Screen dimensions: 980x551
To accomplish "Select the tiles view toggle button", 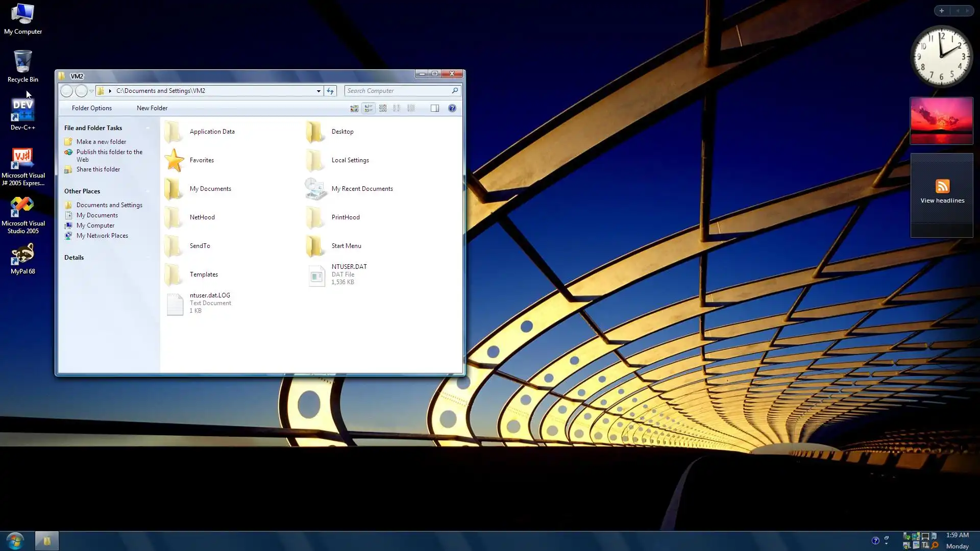I will (x=368, y=108).
